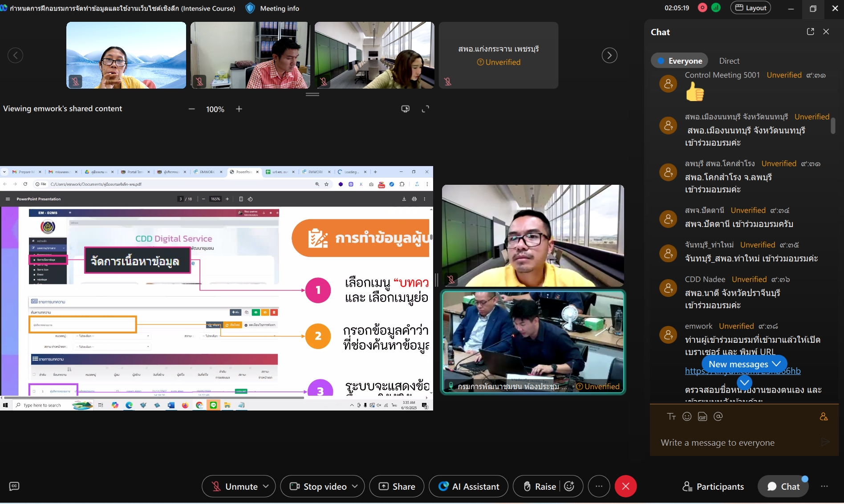The width and height of the screenshot is (844, 504).
Task: Click the 165% zoom box in shared PDF
Action: 215,199
